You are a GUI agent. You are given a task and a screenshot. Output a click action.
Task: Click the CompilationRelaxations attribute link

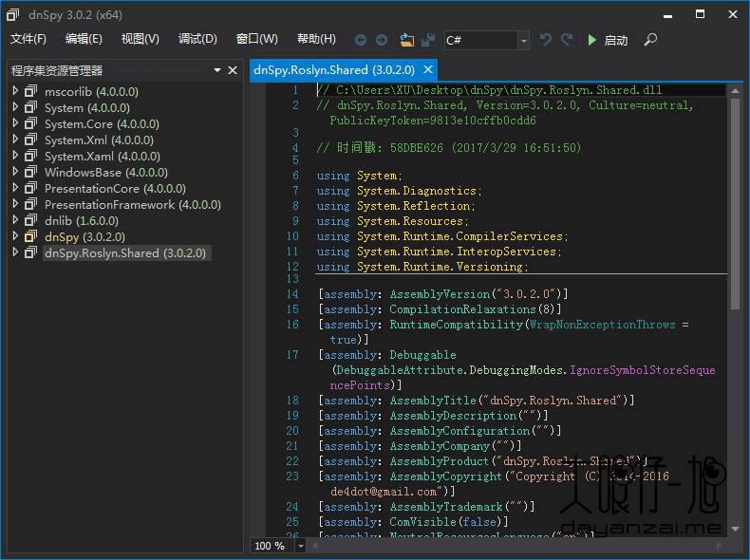click(x=462, y=308)
